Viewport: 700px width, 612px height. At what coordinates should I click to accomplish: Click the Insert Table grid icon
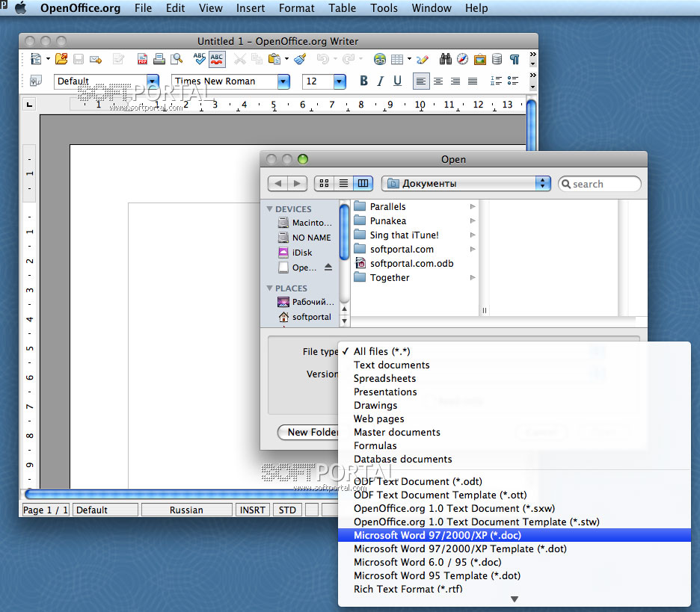pos(397,59)
